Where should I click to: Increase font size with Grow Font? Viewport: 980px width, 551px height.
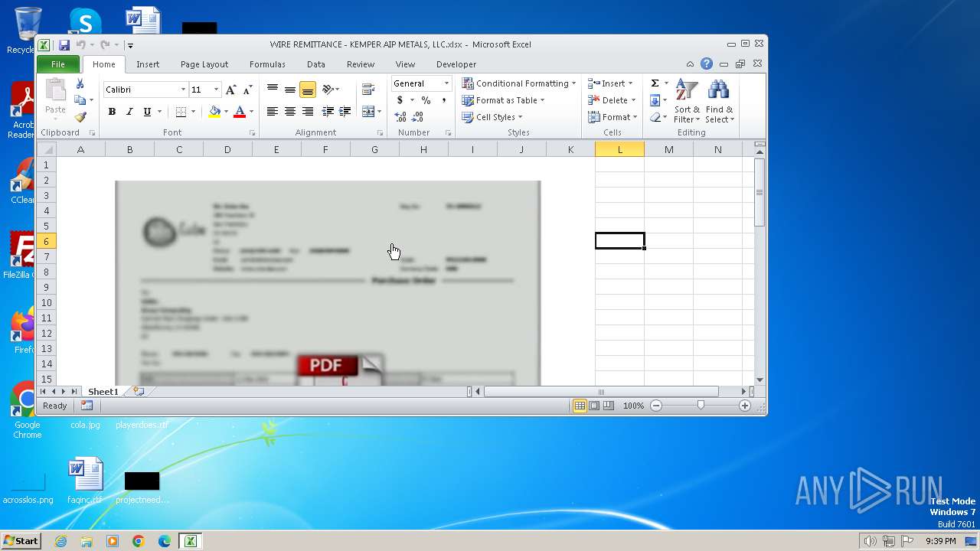(230, 90)
